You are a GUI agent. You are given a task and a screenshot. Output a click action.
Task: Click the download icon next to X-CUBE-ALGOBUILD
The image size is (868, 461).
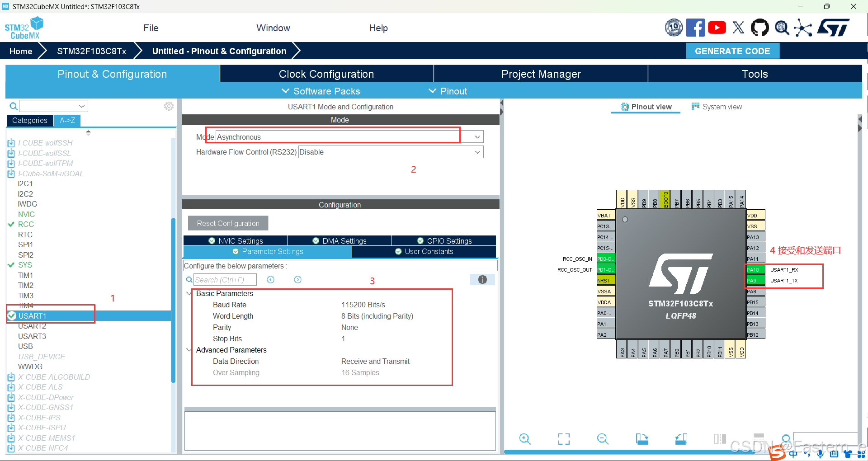[x=11, y=377]
